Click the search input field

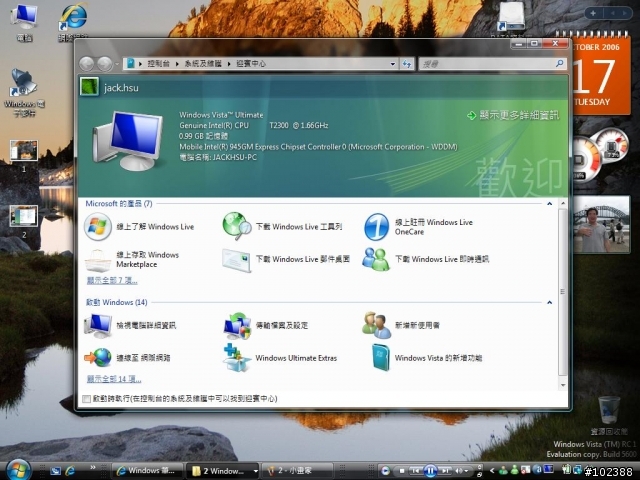pos(487,64)
